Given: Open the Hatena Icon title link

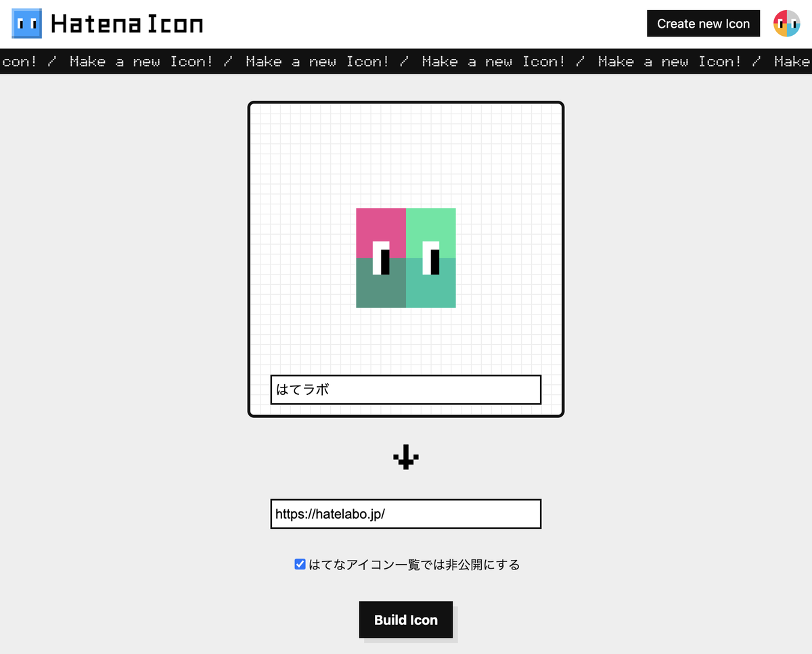Looking at the screenshot, I should pos(127,24).
